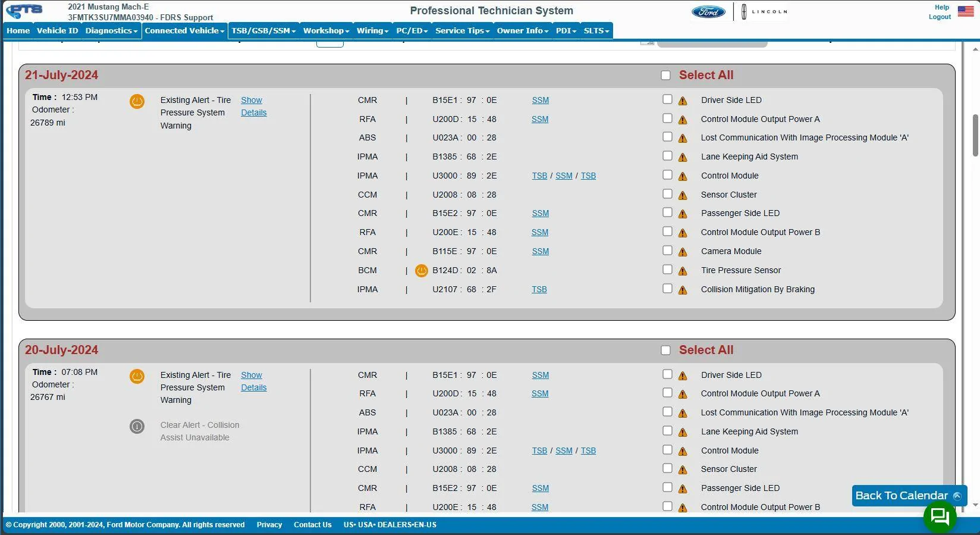Expand the Connected Vehicle dropdown
980x535 pixels.
pyautogui.click(x=184, y=31)
